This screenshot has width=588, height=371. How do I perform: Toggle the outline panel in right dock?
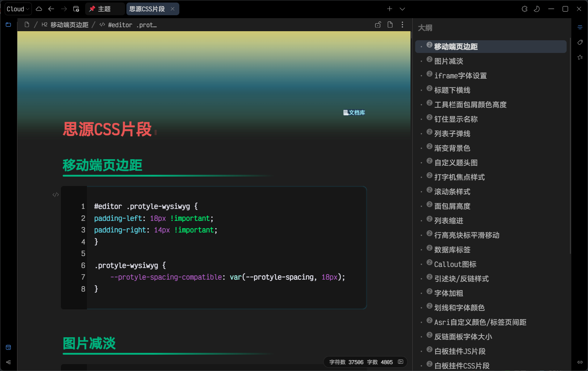point(580,27)
